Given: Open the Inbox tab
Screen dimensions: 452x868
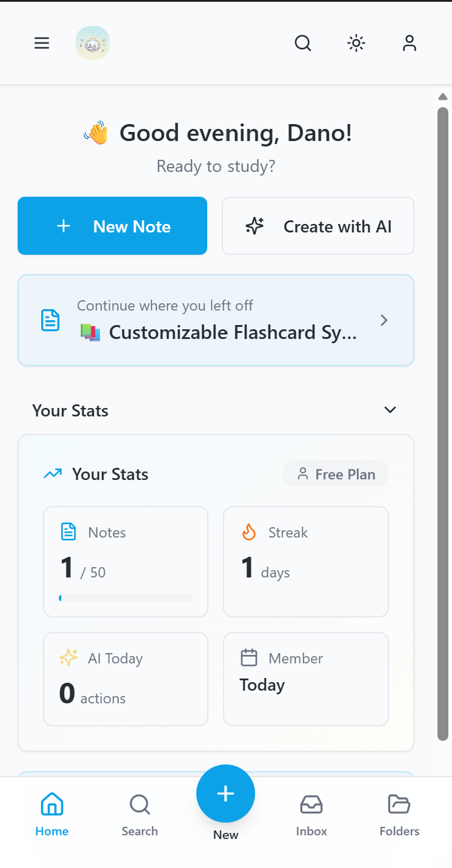Looking at the screenshot, I should pos(311,814).
